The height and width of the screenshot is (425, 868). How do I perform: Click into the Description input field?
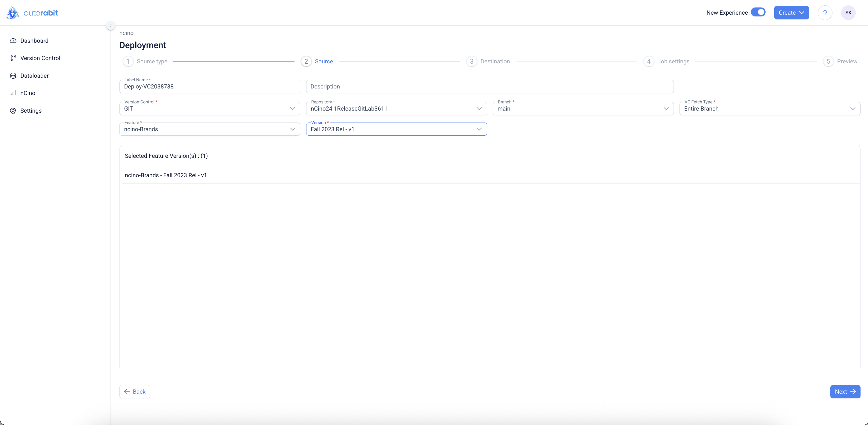[x=490, y=87]
